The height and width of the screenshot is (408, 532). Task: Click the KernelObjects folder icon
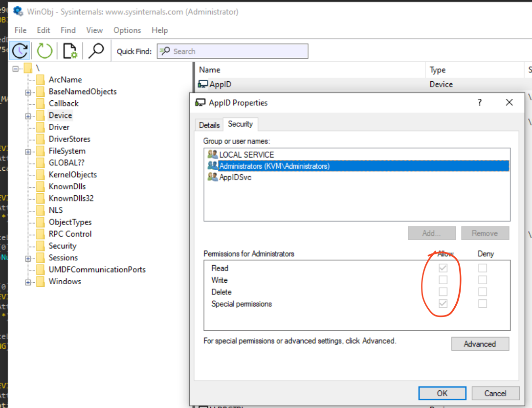coord(41,175)
